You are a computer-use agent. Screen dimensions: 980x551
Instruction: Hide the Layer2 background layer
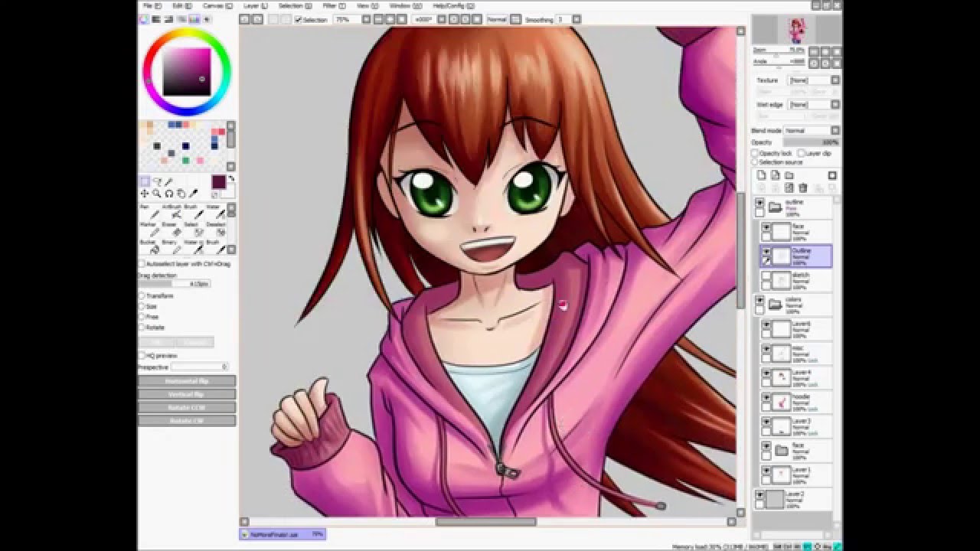[759, 495]
